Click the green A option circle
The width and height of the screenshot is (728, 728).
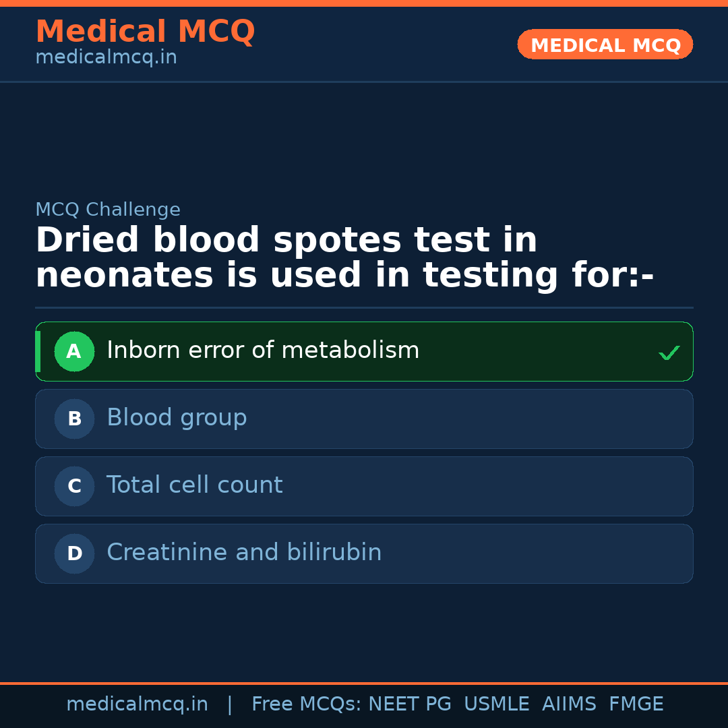click(x=74, y=351)
